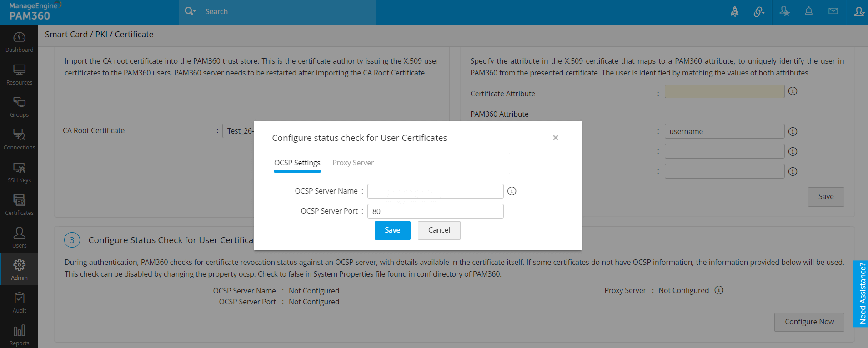Viewport: 868px width, 348px height.
Task: Click the 'CA Root Certificate' label
Action: [x=94, y=131]
